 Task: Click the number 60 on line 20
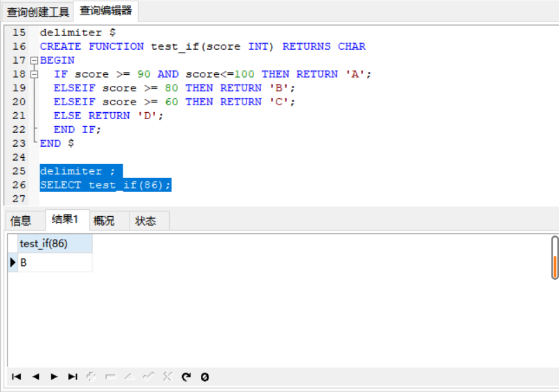click(172, 102)
